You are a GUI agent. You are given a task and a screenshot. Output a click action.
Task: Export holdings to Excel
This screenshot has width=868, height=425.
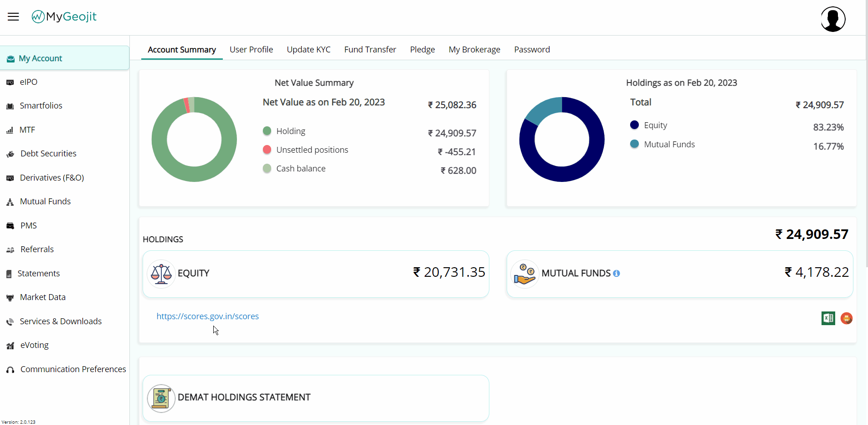pyautogui.click(x=828, y=318)
